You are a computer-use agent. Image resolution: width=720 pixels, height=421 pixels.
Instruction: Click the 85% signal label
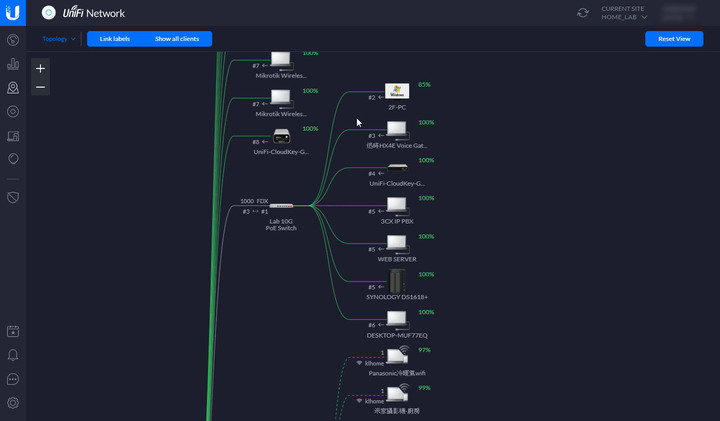(424, 84)
